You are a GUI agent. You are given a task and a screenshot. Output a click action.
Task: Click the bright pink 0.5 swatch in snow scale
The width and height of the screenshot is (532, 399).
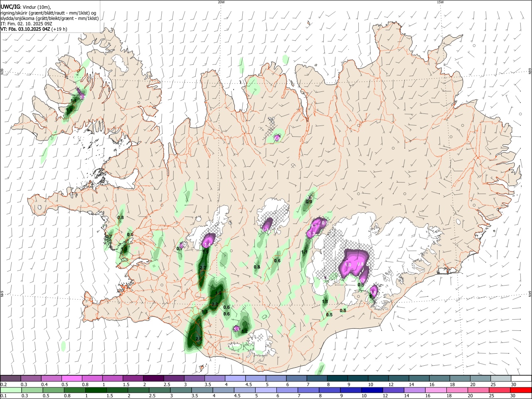click(x=71, y=379)
